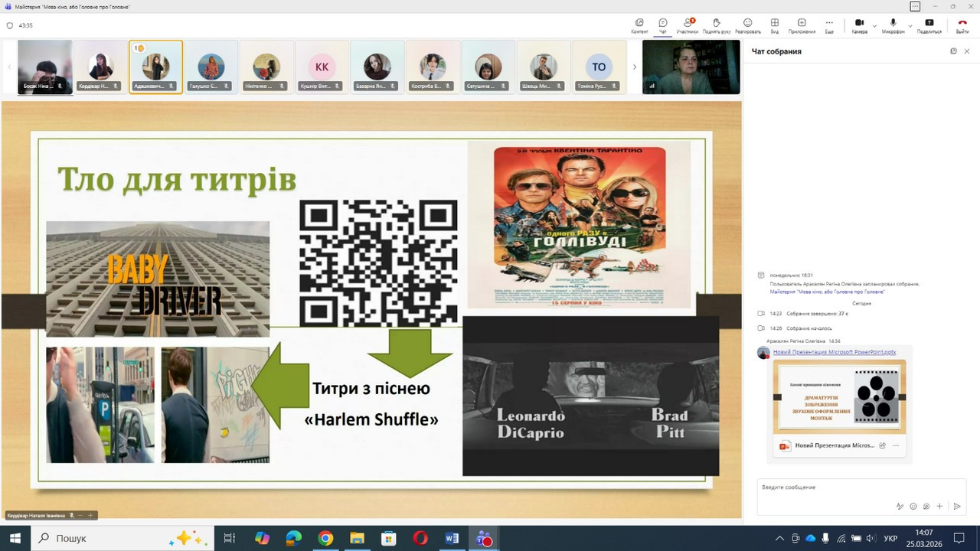
Task: Expand the camera options arrow
Action: pos(874,26)
